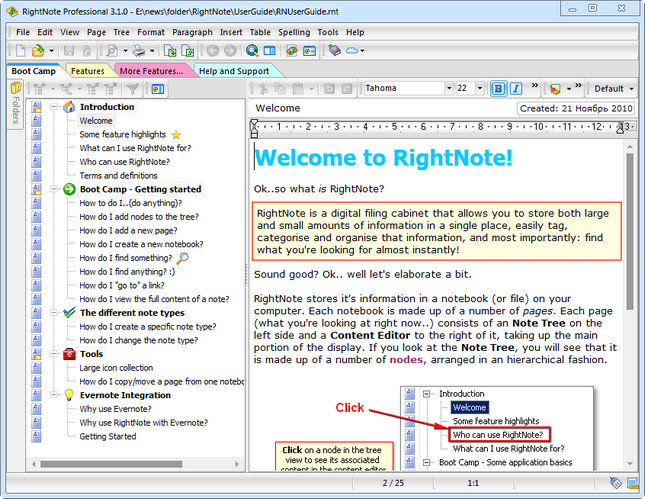Click the open folder toolbar icon
645x499 pixels.
38,50
